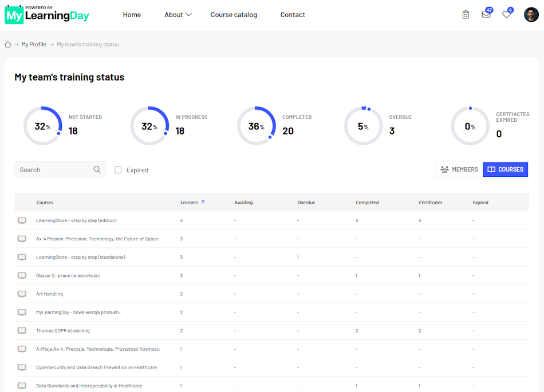
Task: Sort by the Awaiting column header
Action: 243,203
